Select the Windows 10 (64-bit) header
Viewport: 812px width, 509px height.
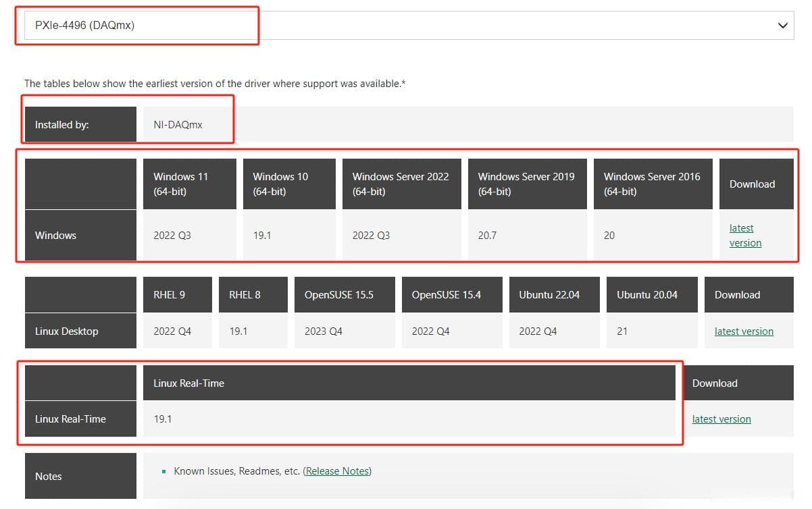click(x=289, y=184)
